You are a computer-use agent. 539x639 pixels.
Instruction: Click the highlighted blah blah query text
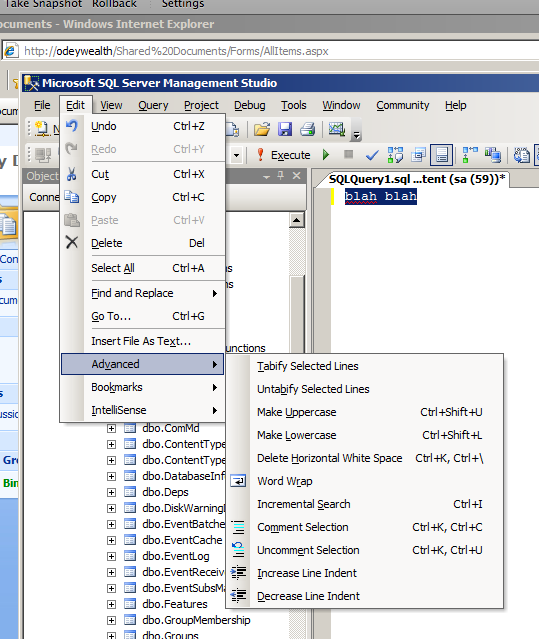pyautogui.click(x=381, y=196)
